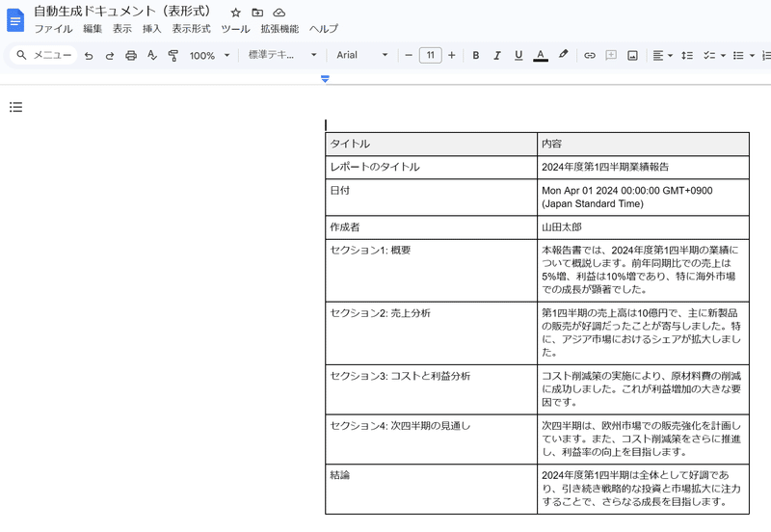Click the タイトル header cell
771x532 pixels.
[x=431, y=144]
